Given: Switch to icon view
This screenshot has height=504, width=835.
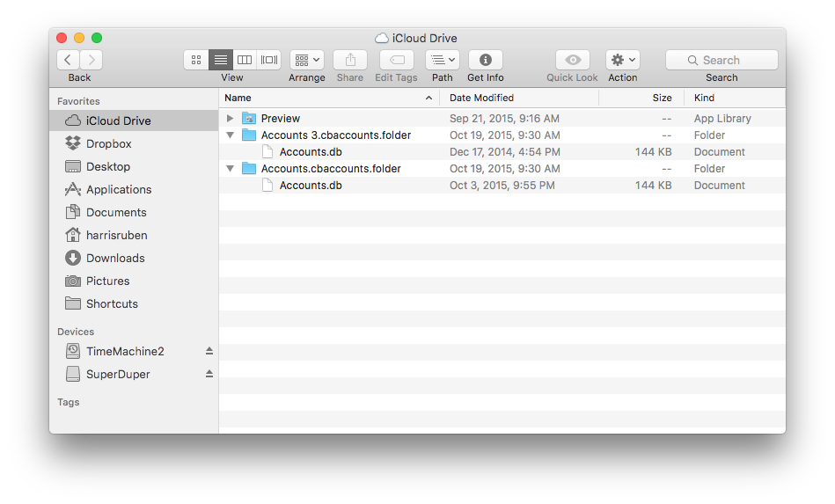Looking at the screenshot, I should (x=196, y=60).
